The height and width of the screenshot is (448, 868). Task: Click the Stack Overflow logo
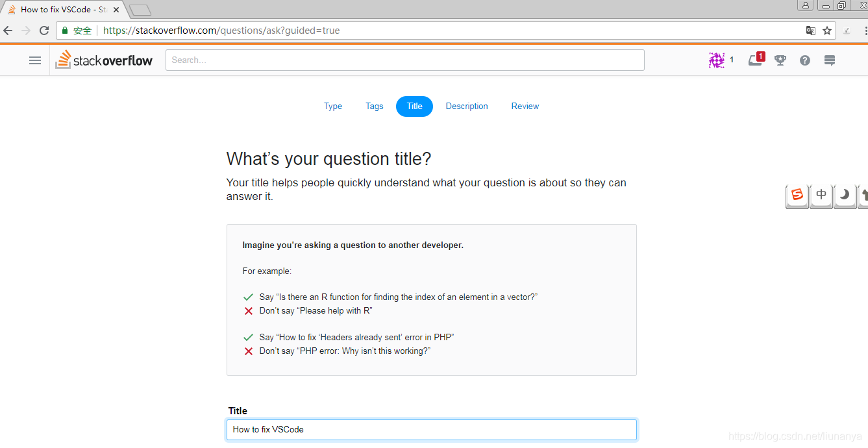[104, 60]
